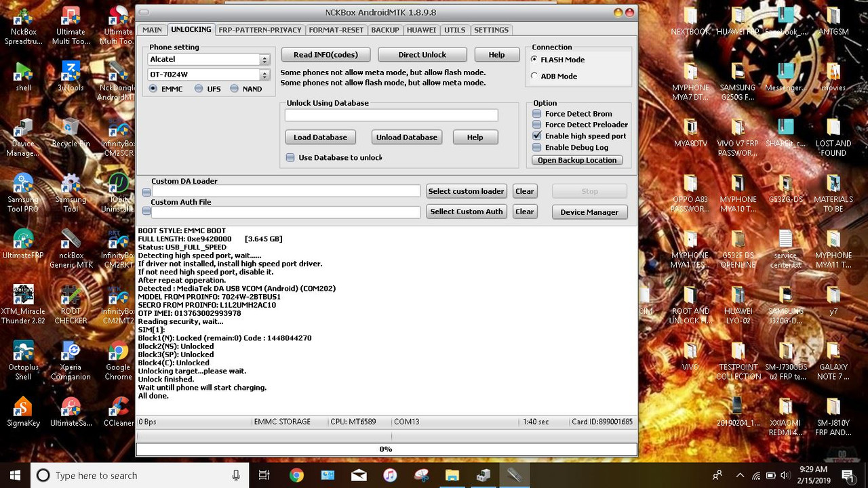
Task: Launch nckBox Generic MTK shortcut
Action: 71,249
